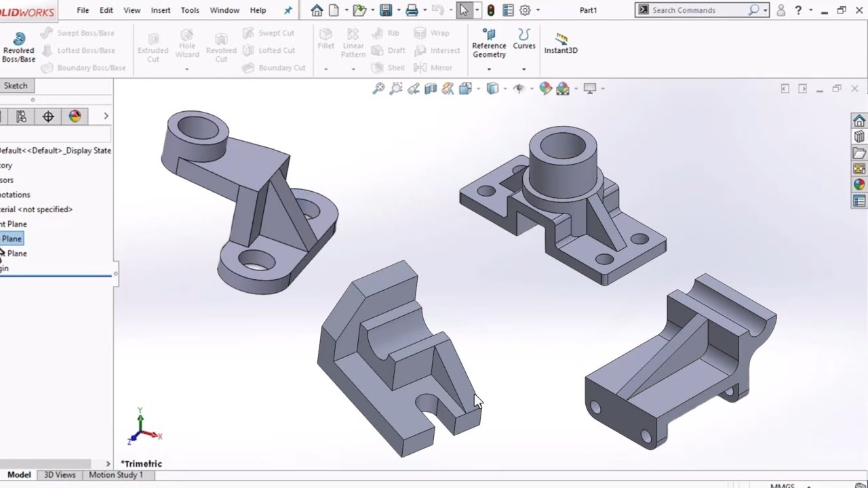Open the Insert menu
This screenshot has height=488, width=868.
(x=161, y=10)
